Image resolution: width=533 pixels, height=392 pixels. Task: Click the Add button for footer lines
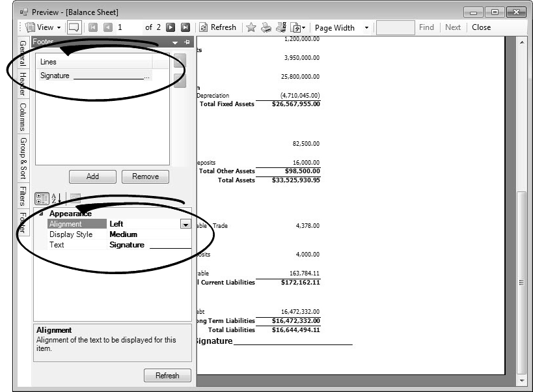click(x=92, y=176)
